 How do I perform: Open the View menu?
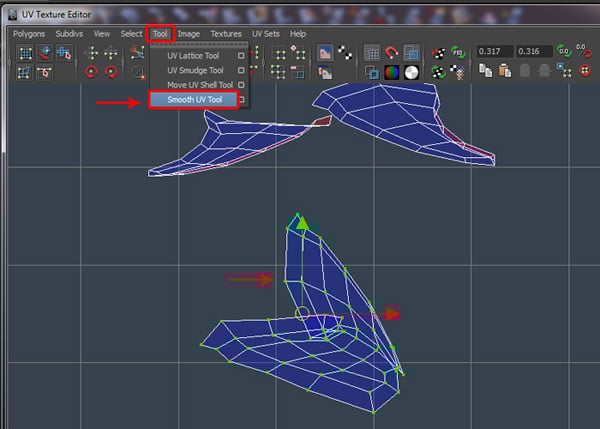[102, 34]
